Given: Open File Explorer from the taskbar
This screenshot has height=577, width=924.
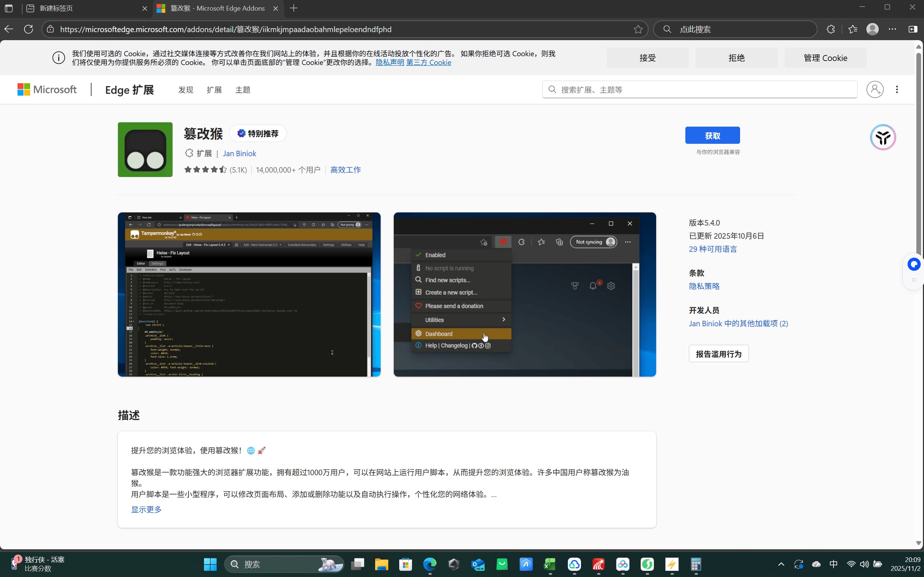Looking at the screenshot, I should [381, 564].
